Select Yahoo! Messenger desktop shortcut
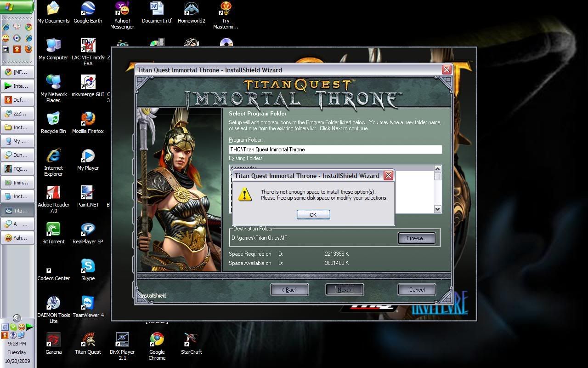Viewport: 588px width, 368px height. tap(122, 15)
